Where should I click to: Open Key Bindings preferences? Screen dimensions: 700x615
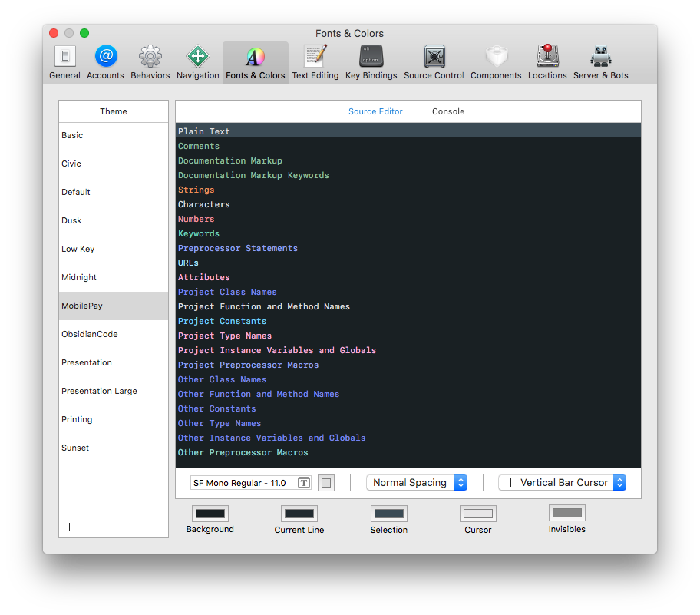click(x=371, y=62)
